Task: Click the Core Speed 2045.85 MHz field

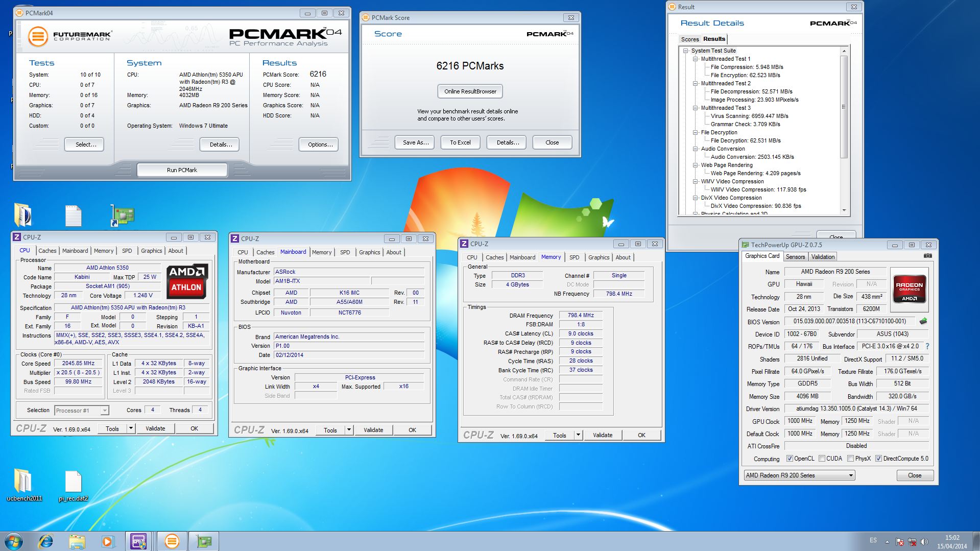Action: [79, 364]
